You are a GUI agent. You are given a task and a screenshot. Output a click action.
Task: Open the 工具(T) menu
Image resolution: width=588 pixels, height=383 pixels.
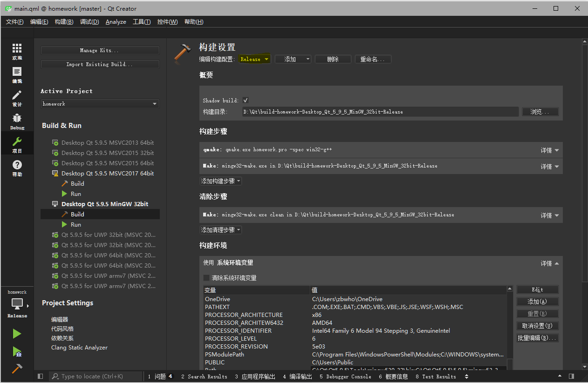142,22
